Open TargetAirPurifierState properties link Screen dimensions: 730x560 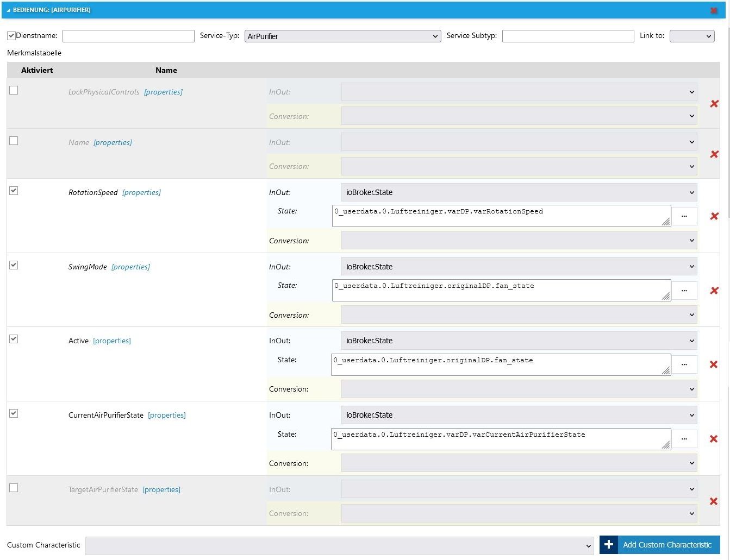click(161, 489)
